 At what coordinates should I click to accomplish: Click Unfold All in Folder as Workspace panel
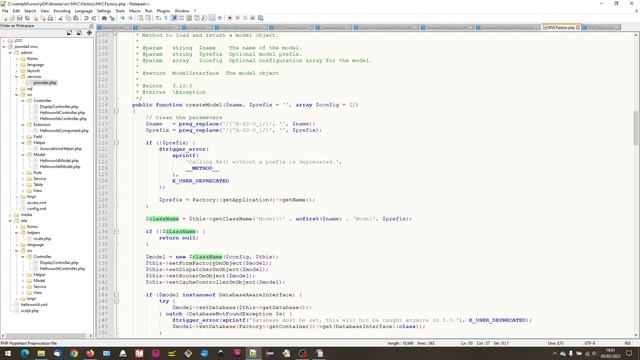(x=69, y=32)
